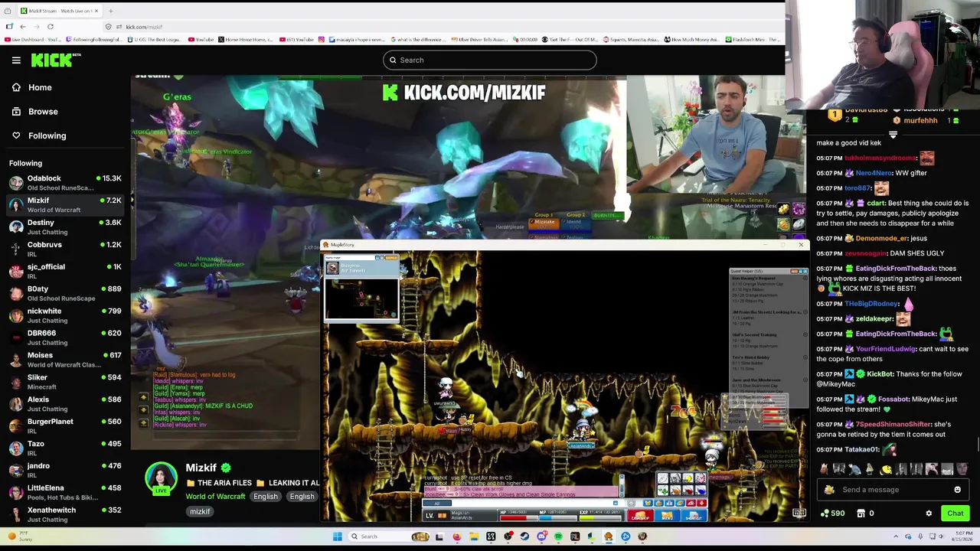The height and width of the screenshot is (551, 980).
Task: Click the green Chat send button
Action: coord(955,514)
